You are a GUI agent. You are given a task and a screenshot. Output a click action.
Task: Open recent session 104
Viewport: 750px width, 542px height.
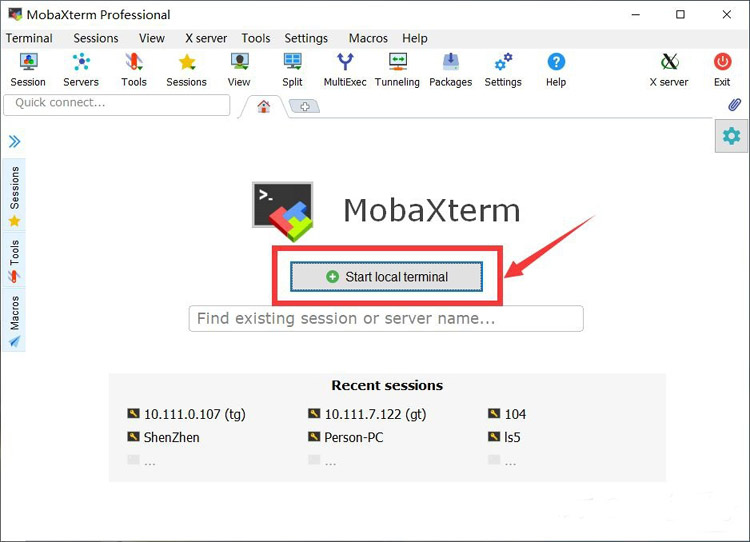point(507,414)
